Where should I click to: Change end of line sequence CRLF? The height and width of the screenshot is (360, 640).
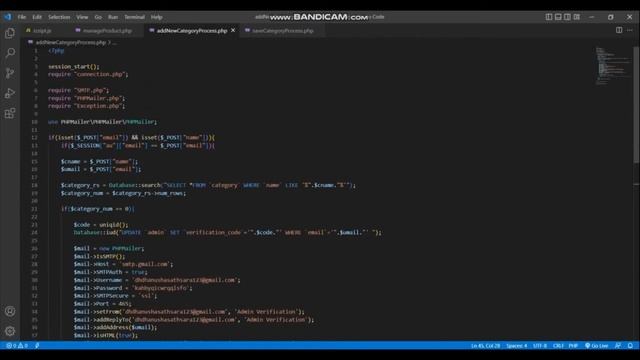coord(558,346)
